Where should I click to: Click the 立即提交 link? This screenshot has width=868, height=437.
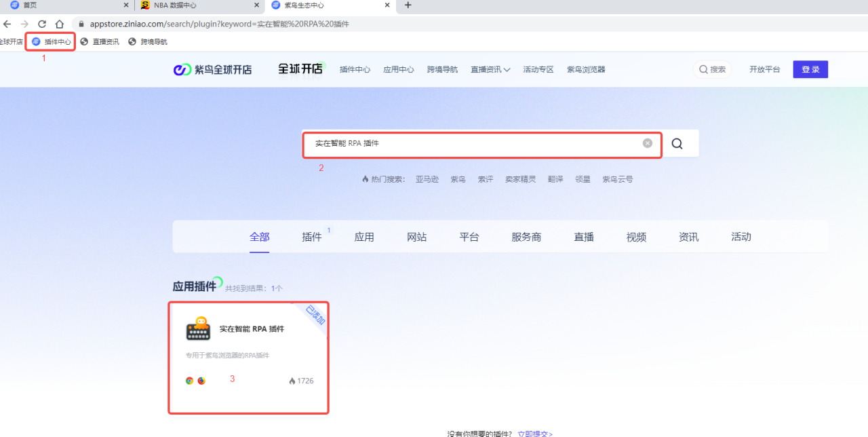pos(535,434)
